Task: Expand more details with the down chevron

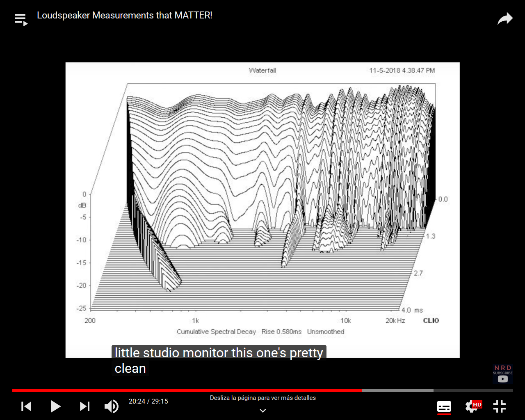Action: pyautogui.click(x=263, y=411)
